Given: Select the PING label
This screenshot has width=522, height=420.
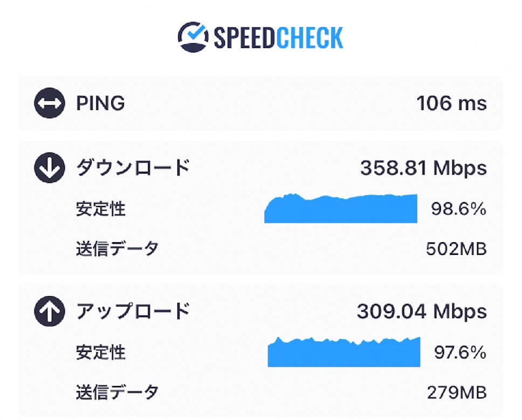Looking at the screenshot, I should (100, 103).
